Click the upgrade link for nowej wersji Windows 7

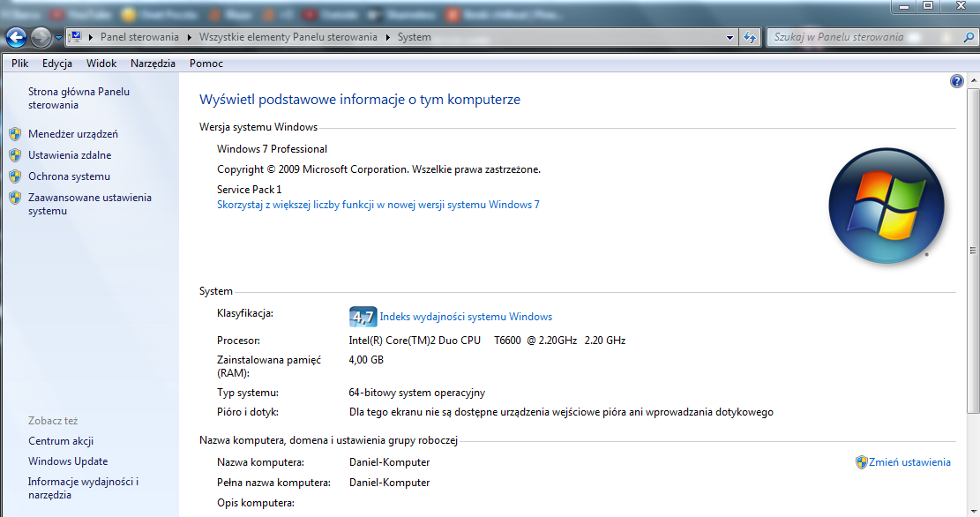pyautogui.click(x=378, y=205)
